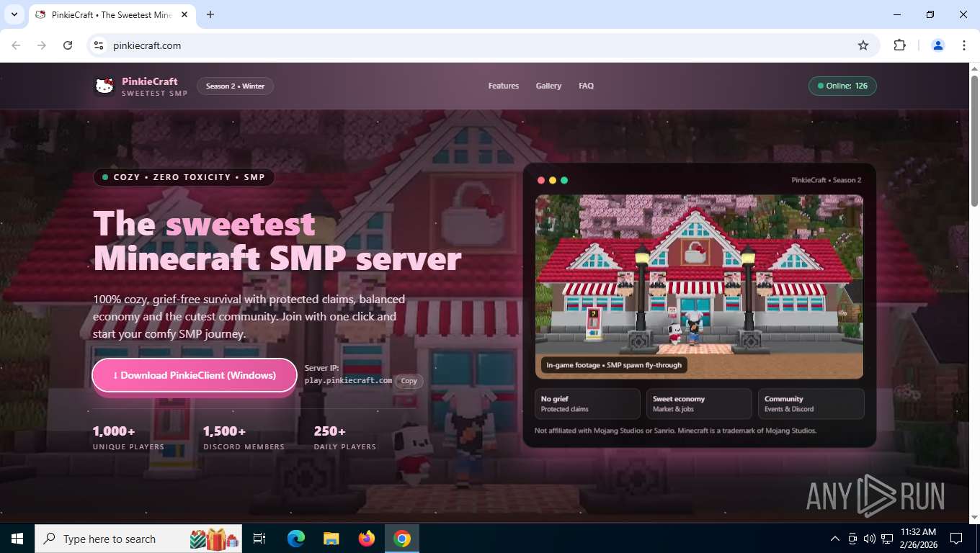The image size is (980, 553).
Task: Open the network icon in the system tray
Action: (x=887, y=539)
